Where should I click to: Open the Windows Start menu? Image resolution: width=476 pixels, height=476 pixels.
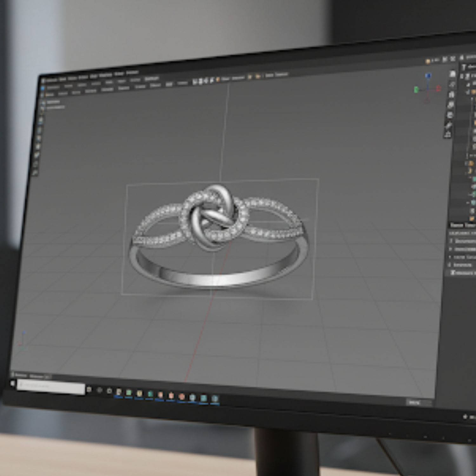pyautogui.click(x=13, y=384)
